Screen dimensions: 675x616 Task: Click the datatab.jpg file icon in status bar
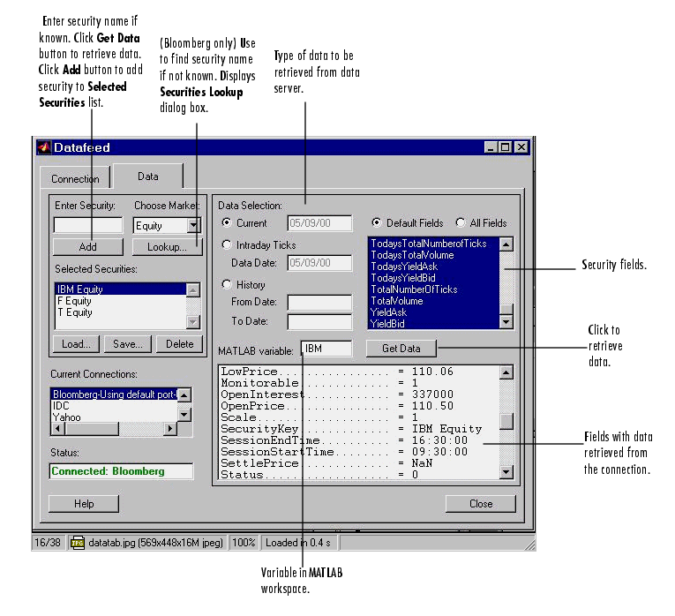coord(78,542)
